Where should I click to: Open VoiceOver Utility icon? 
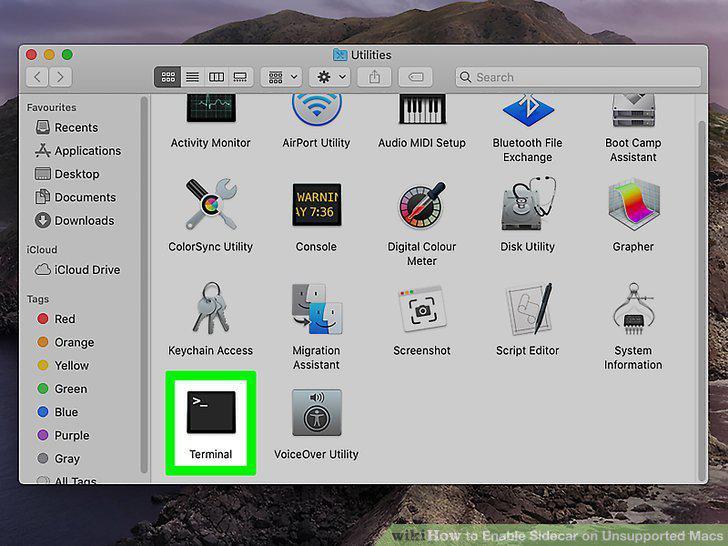pyautogui.click(x=317, y=412)
